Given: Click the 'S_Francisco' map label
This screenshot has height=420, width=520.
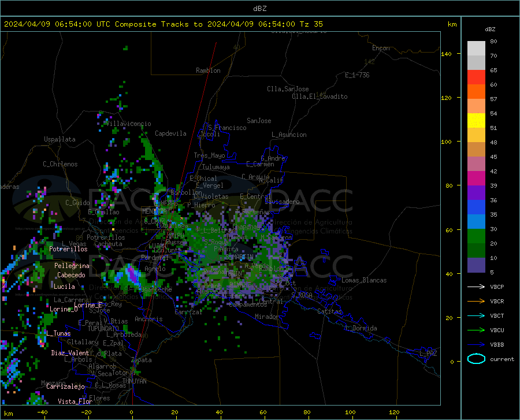Looking at the screenshot, I should pos(227,128).
